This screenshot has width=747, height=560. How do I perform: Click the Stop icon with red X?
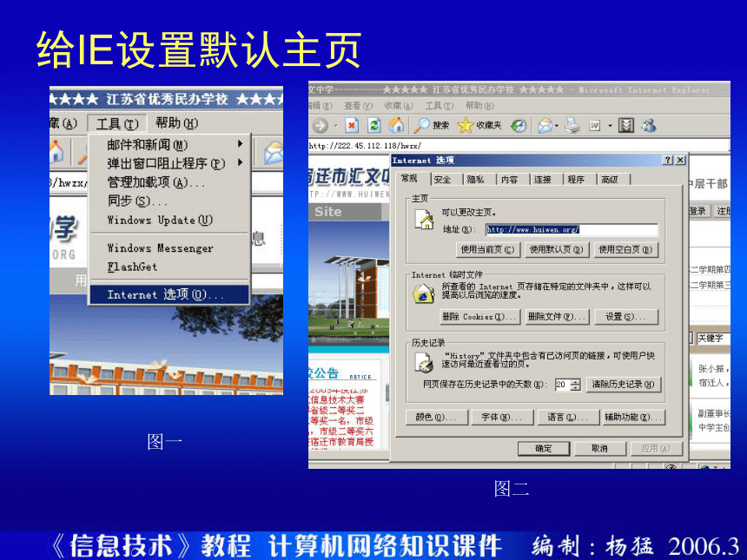pyautogui.click(x=352, y=125)
